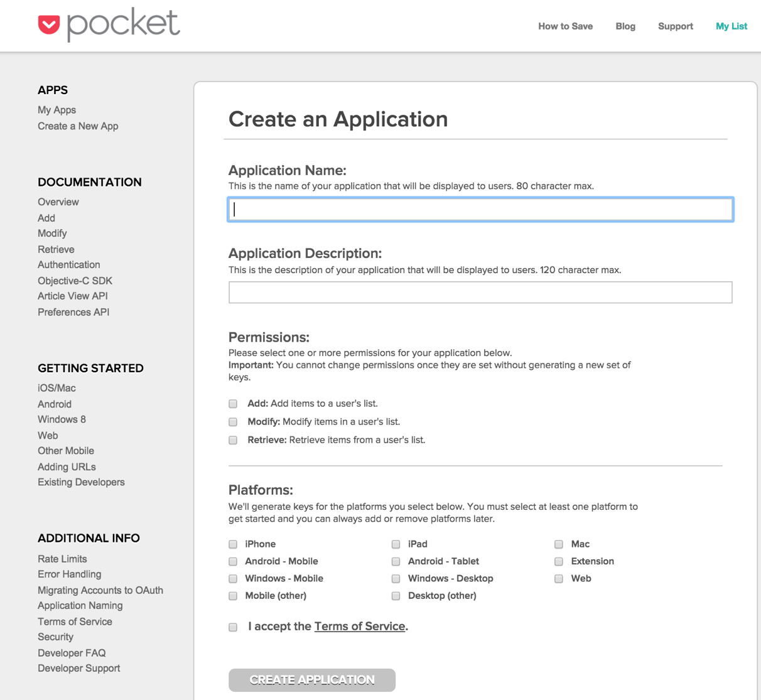This screenshot has width=761, height=700.
Task: Open Preferences API docs
Action: (73, 312)
